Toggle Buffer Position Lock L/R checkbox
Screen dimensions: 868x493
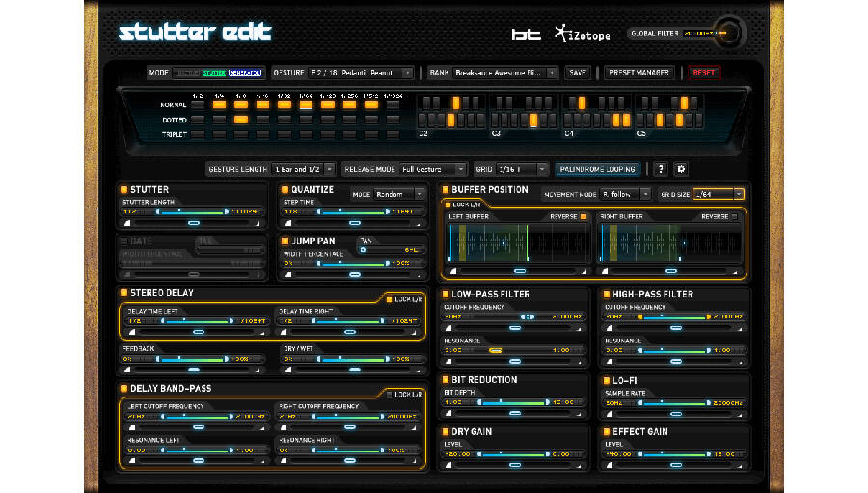(x=448, y=205)
